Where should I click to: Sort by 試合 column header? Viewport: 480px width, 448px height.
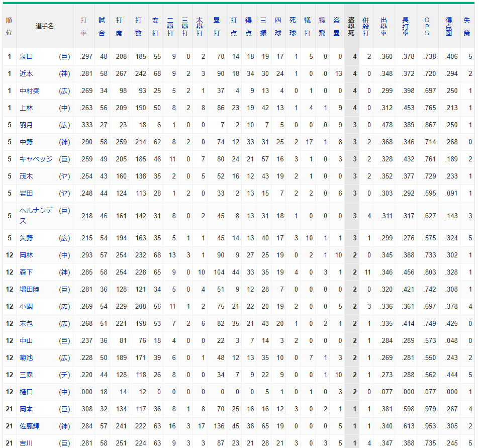click(102, 27)
